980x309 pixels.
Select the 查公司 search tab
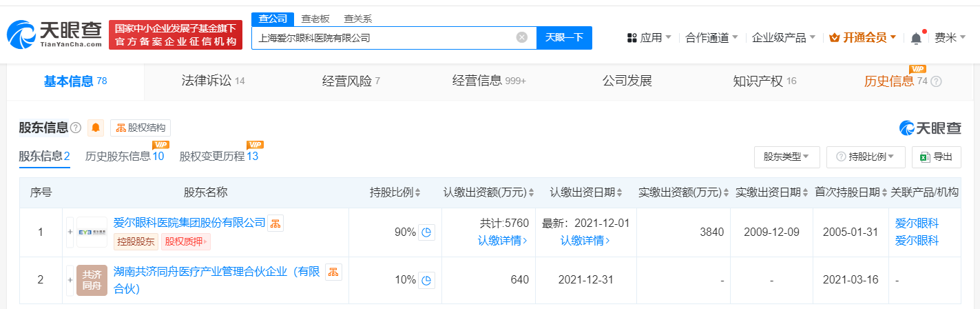273,19
